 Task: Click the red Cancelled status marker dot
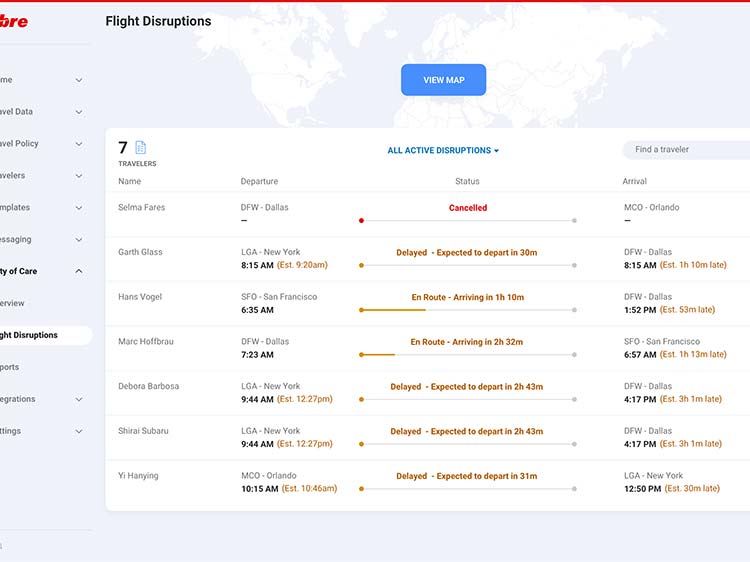361,221
